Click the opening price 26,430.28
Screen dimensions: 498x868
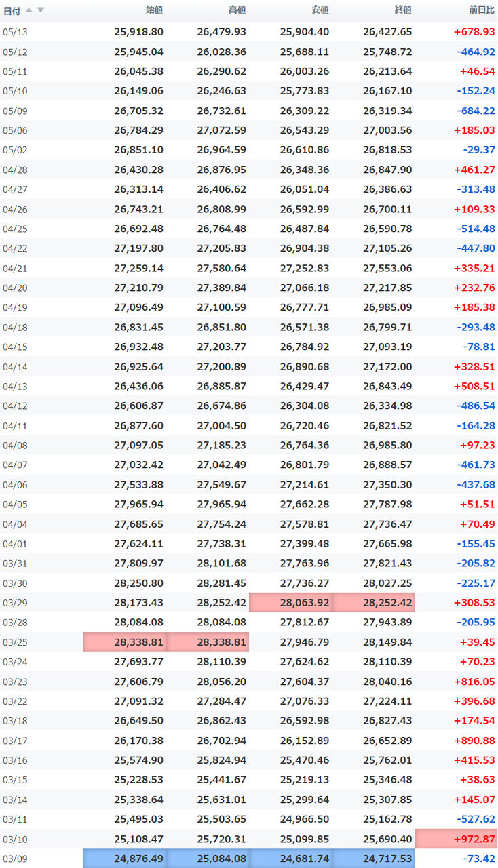(x=138, y=170)
